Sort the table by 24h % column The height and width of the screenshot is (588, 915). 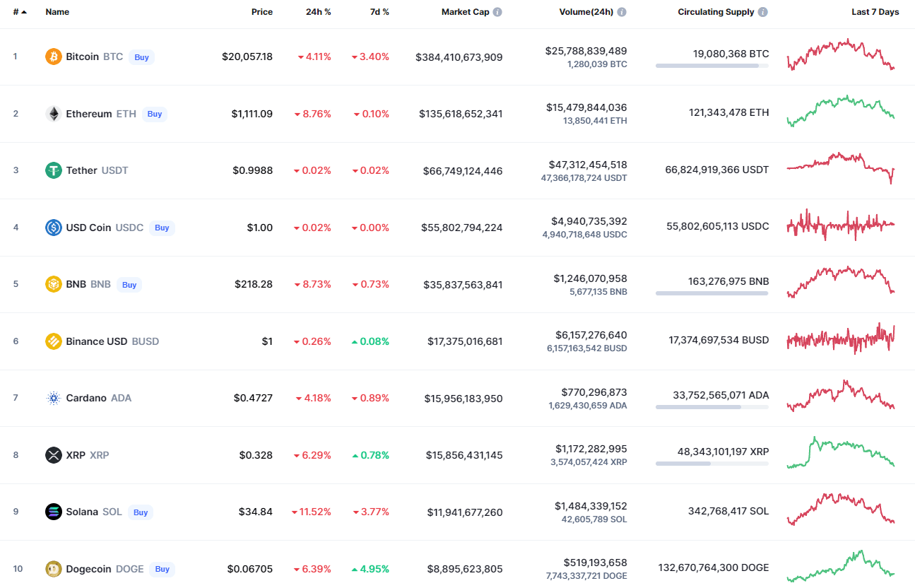pos(319,12)
